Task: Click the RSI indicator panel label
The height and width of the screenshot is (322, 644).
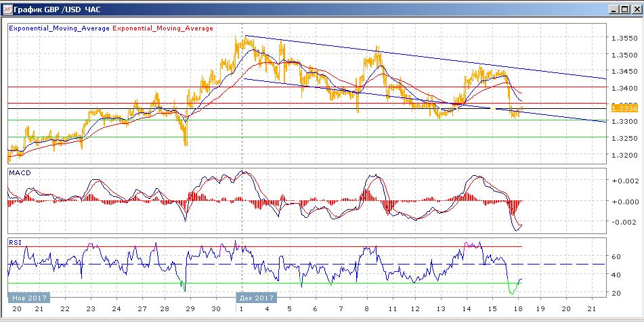Action: [x=15, y=241]
